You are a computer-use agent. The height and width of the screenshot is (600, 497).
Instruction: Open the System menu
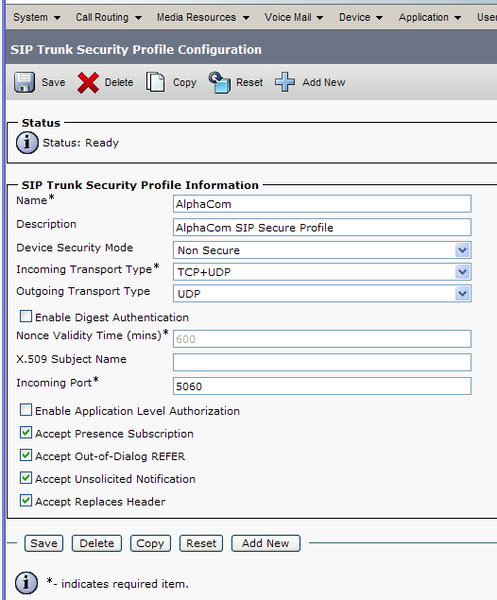click(37, 18)
